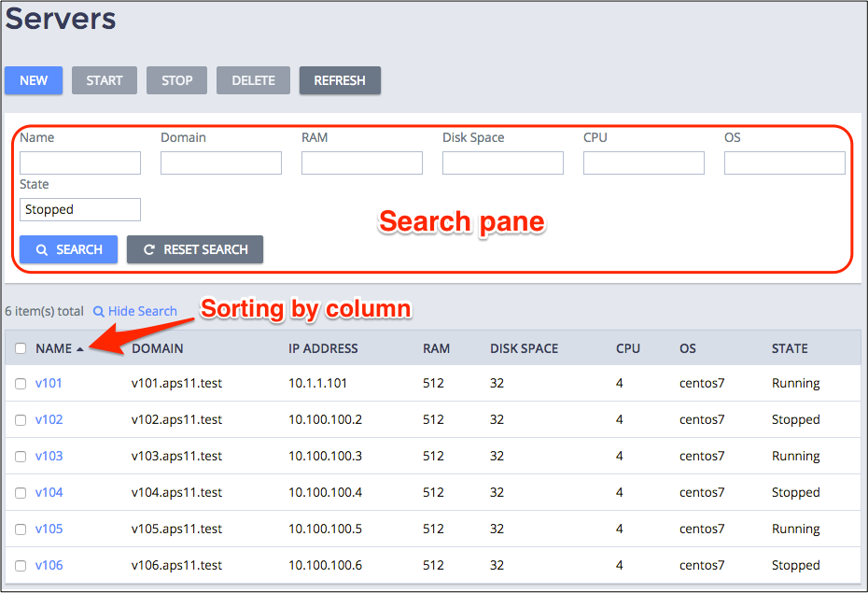Image resolution: width=868 pixels, height=593 pixels.
Task: Open the State filter field showing Stopped
Action: tap(80, 210)
